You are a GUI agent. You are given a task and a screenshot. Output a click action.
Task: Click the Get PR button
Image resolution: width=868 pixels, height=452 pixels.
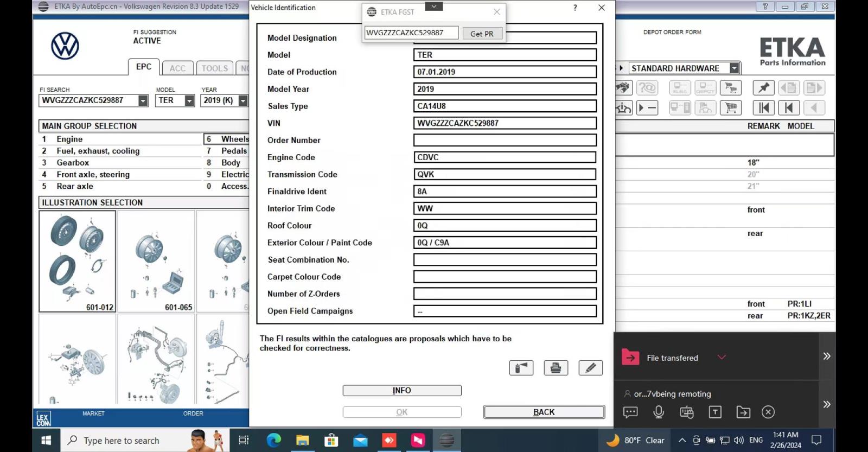pos(482,33)
